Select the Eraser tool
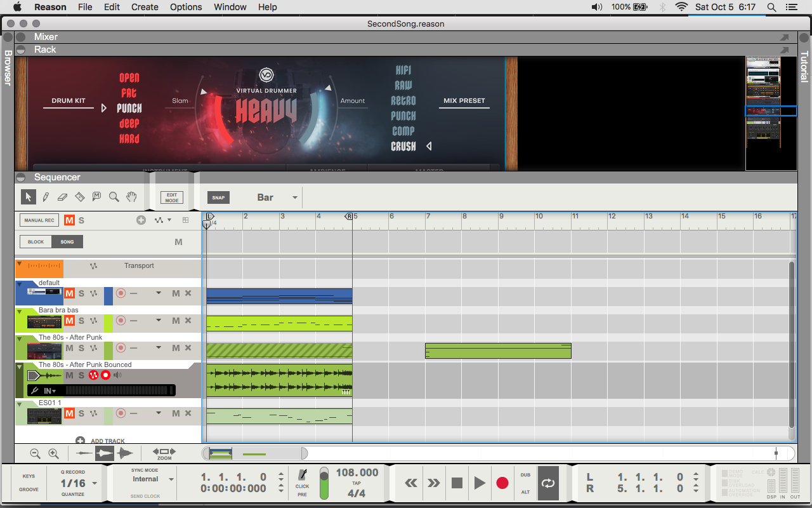The width and height of the screenshot is (812, 508). click(x=62, y=197)
